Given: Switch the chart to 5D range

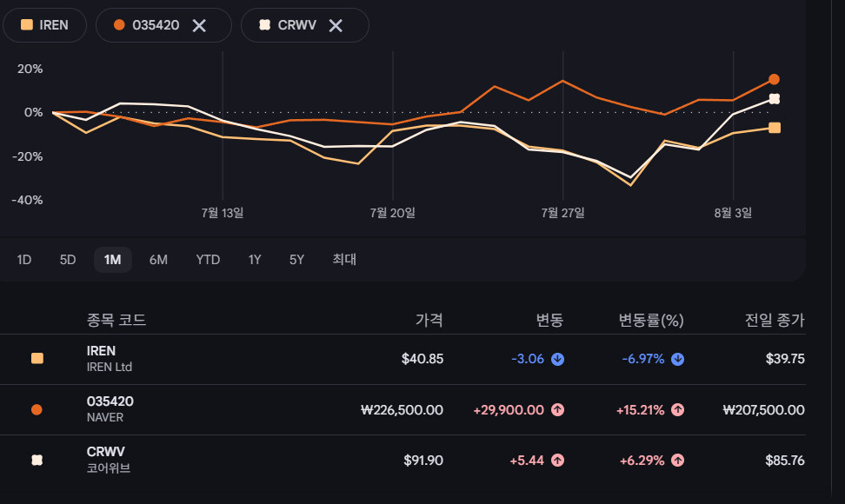Looking at the screenshot, I should click(67, 260).
